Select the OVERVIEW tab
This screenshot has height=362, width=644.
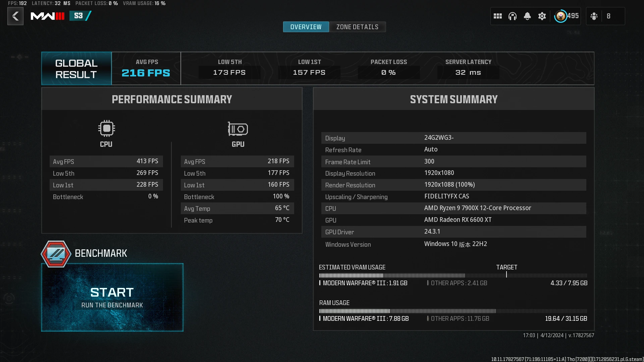coord(306,26)
